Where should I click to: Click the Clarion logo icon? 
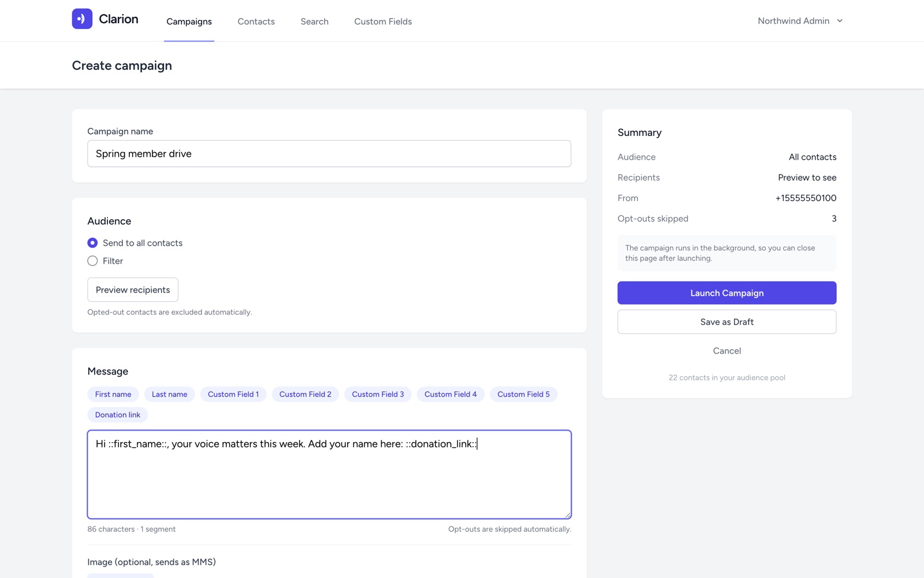[82, 18]
